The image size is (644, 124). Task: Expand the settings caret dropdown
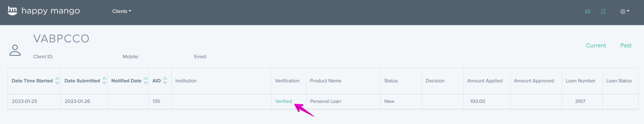coord(628,11)
